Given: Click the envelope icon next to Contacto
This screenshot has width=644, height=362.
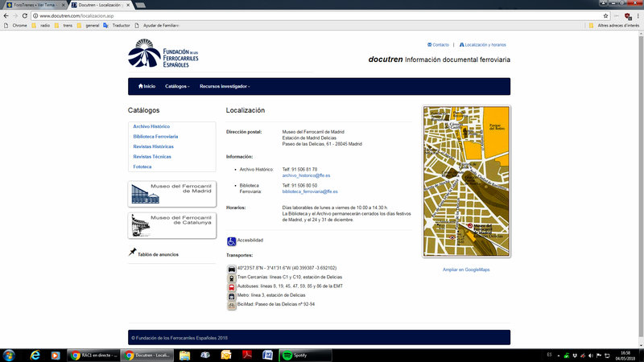Looking at the screenshot, I should [x=429, y=45].
